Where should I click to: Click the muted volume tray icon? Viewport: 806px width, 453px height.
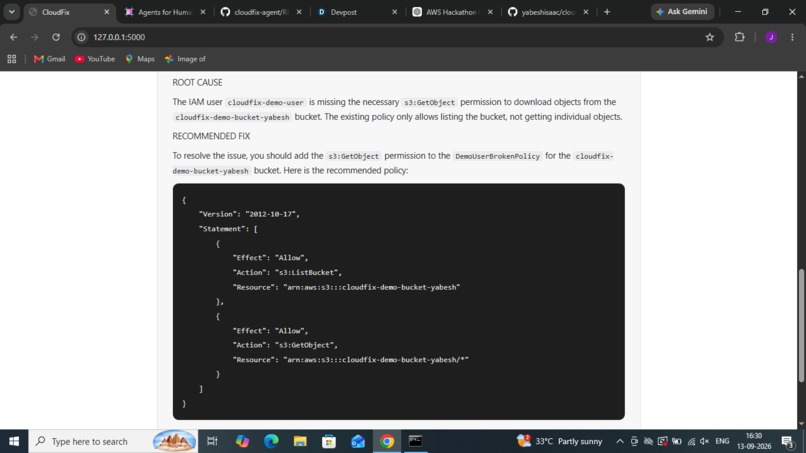pyautogui.click(x=705, y=441)
